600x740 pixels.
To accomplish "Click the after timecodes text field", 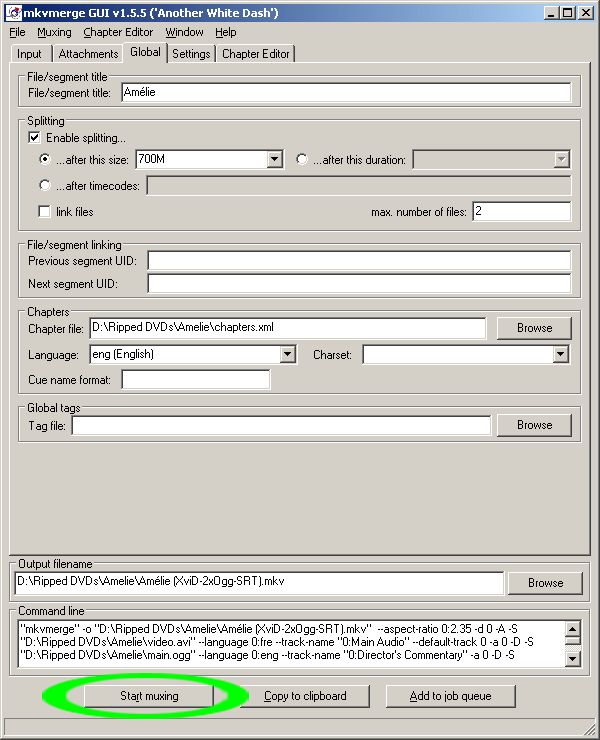I will coord(359,185).
